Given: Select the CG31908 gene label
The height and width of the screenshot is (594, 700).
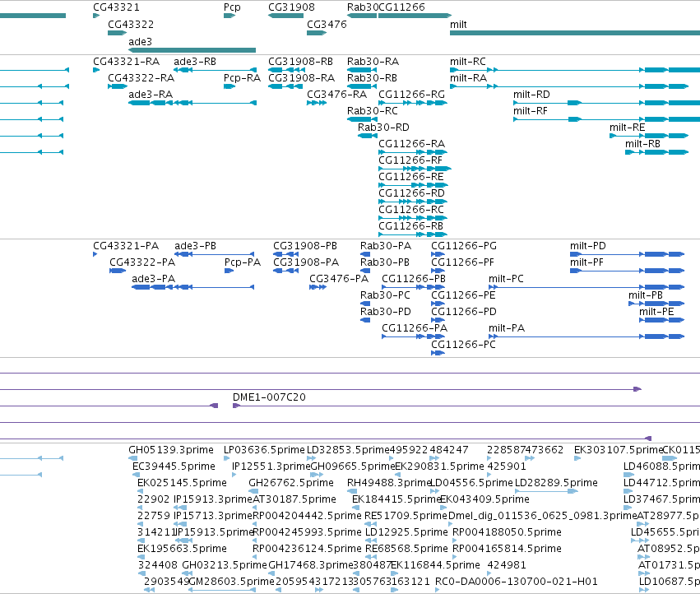Looking at the screenshot, I should tap(291, 7).
